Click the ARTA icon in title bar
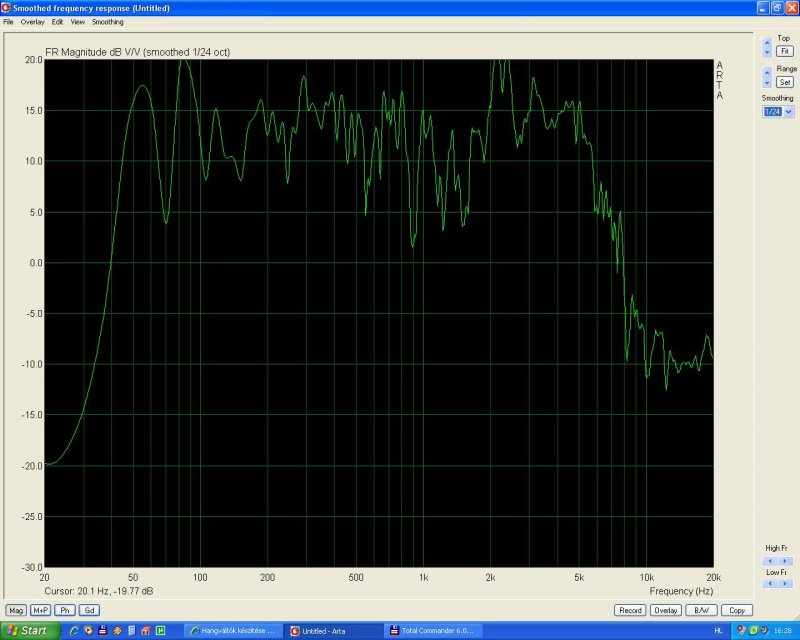The width and height of the screenshot is (800, 640). coord(6,8)
